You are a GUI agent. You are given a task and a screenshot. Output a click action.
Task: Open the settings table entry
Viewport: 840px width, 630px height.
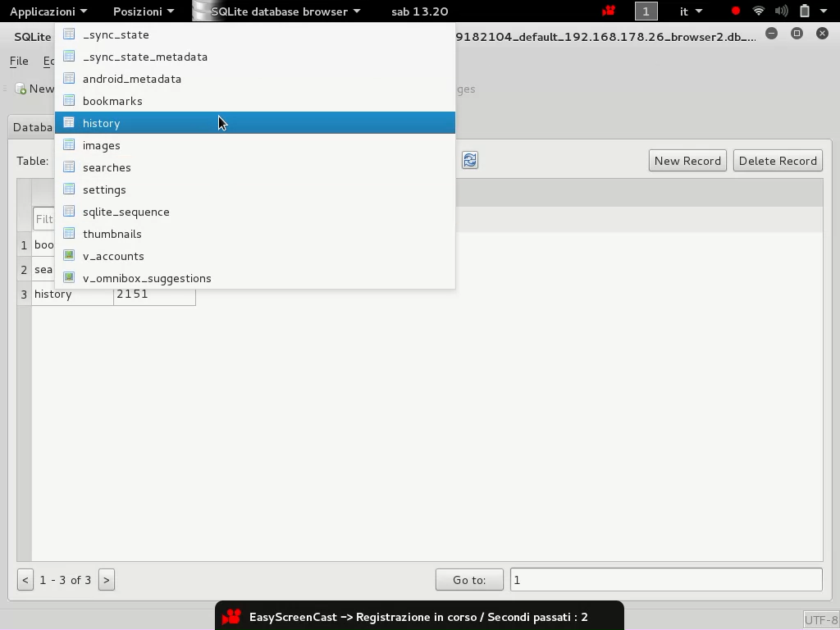(255, 189)
